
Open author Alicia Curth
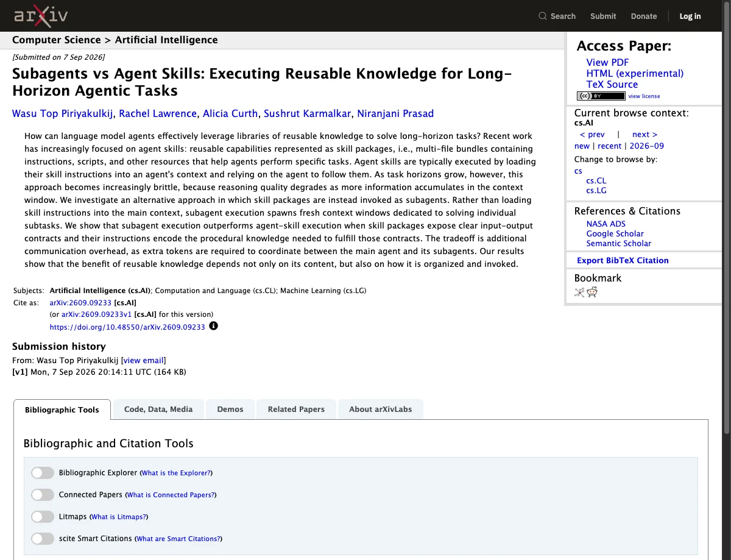[230, 113]
